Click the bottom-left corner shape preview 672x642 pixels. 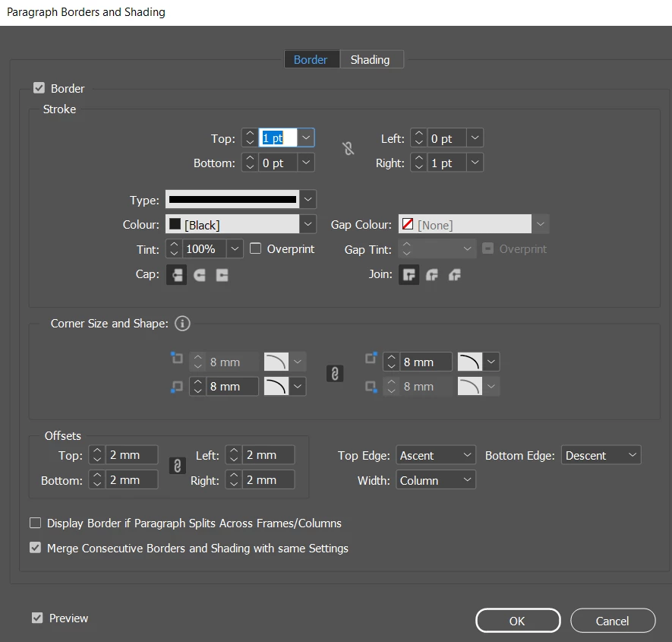pos(276,387)
